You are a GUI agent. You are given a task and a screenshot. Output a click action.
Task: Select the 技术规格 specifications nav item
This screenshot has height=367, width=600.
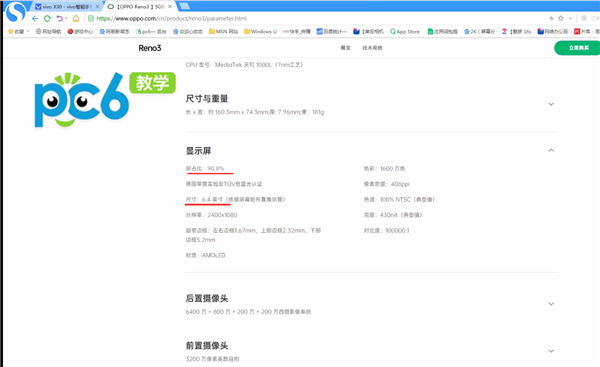click(372, 48)
